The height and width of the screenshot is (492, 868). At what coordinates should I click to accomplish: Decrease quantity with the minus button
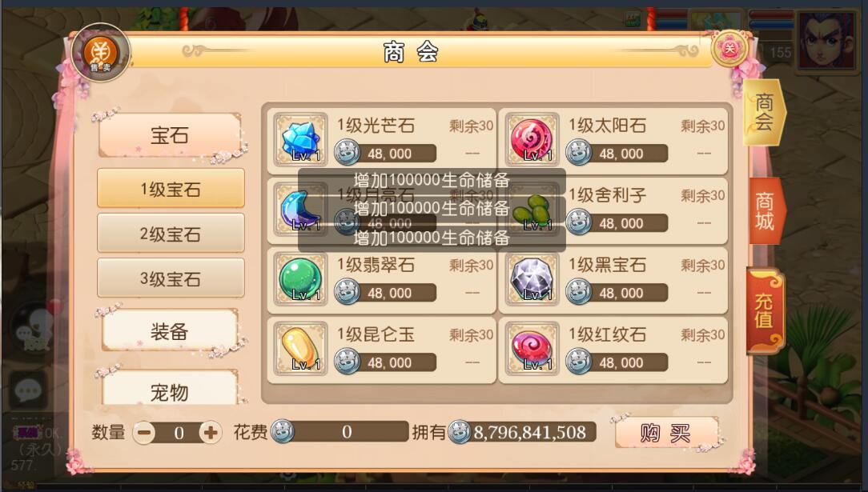[144, 432]
